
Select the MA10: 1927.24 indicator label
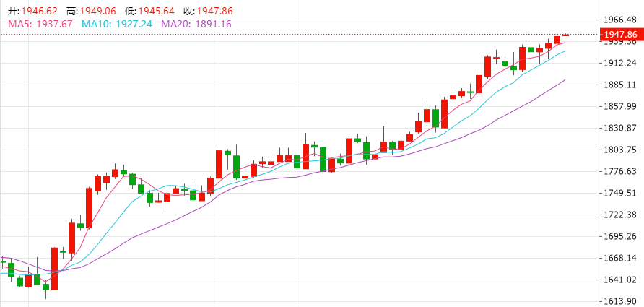point(117,25)
